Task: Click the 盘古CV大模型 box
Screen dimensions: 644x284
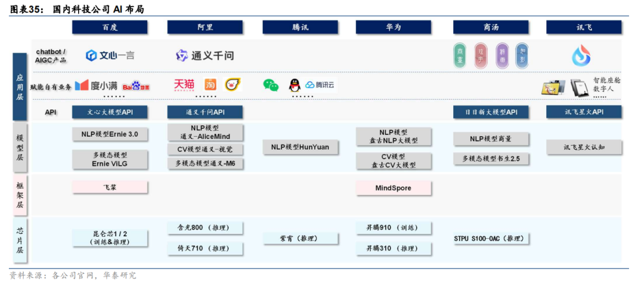Action: coord(394,160)
